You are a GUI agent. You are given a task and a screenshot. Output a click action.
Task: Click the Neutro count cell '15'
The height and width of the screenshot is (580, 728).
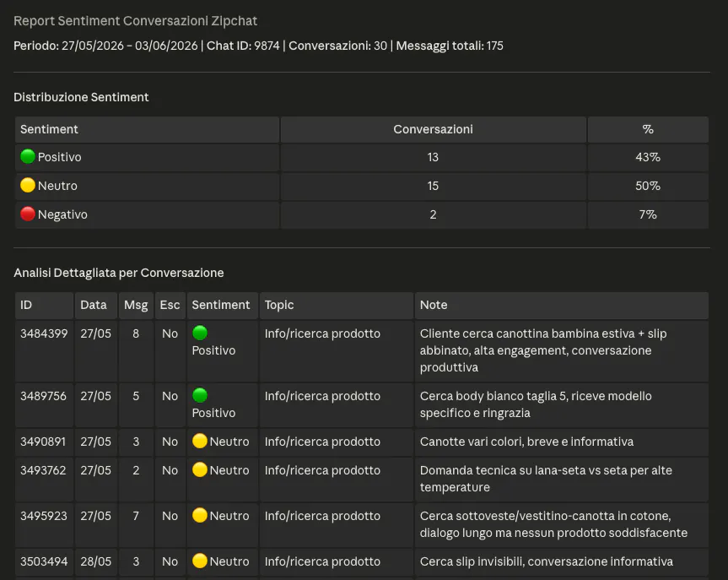point(434,187)
